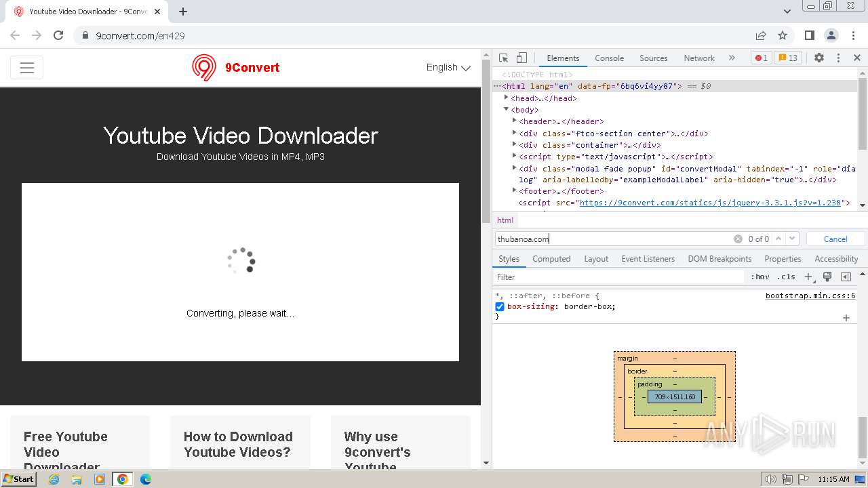The image size is (868, 488).
Task: Click the 9Convert logo
Action: point(235,68)
